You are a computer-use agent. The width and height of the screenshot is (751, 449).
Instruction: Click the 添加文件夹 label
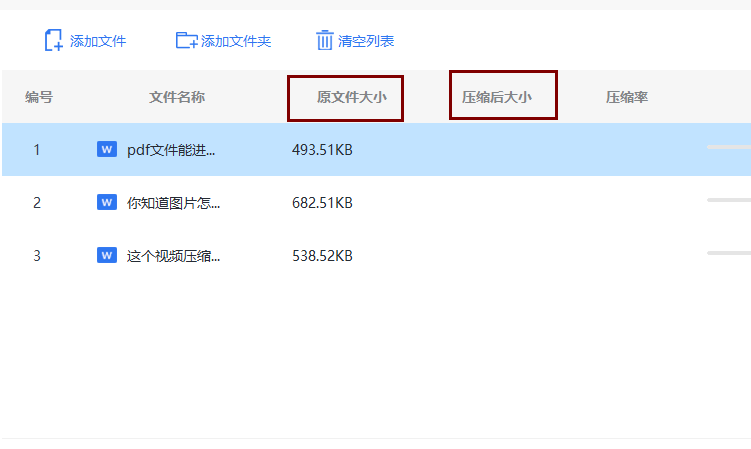pyautogui.click(x=236, y=41)
